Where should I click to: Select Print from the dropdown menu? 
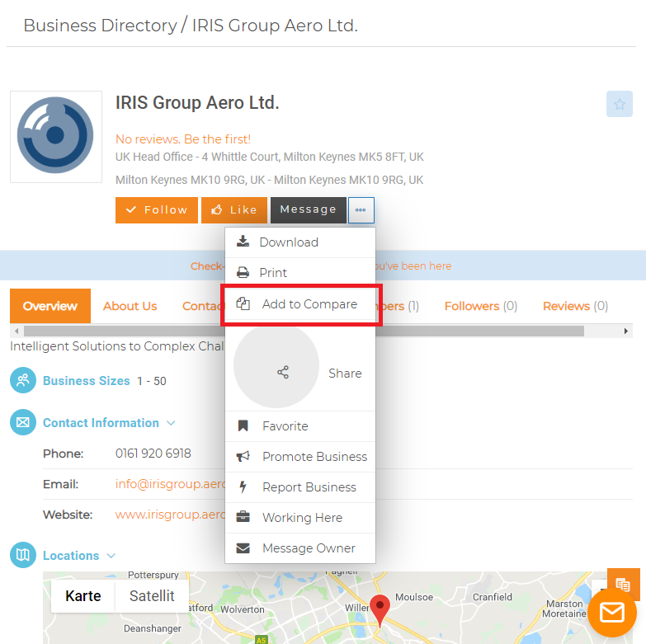pos(300,273)
